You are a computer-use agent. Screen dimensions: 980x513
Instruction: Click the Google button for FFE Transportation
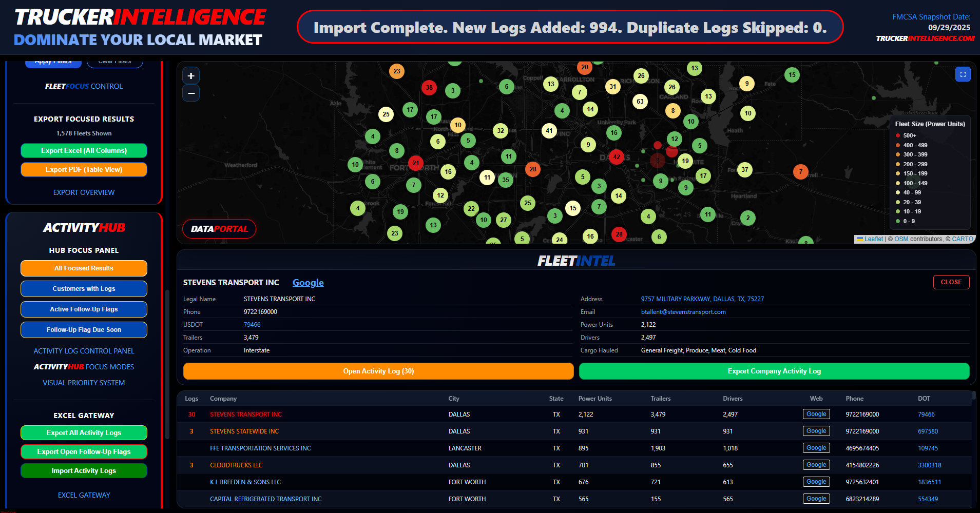[x=816, y=447]
